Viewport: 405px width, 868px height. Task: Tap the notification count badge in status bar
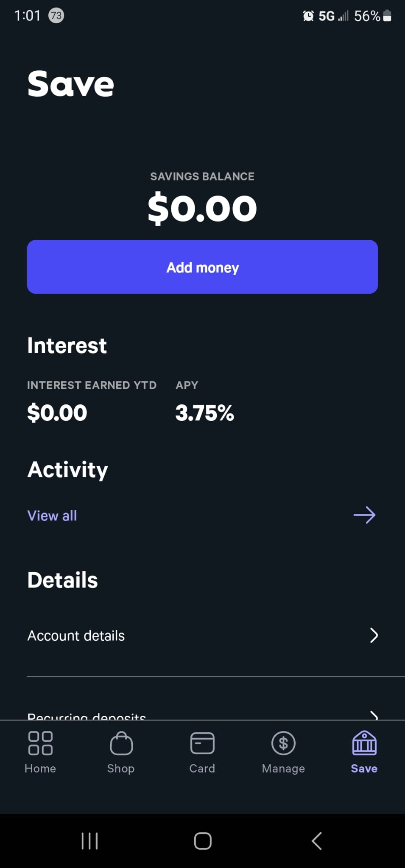tap(56, 16)
